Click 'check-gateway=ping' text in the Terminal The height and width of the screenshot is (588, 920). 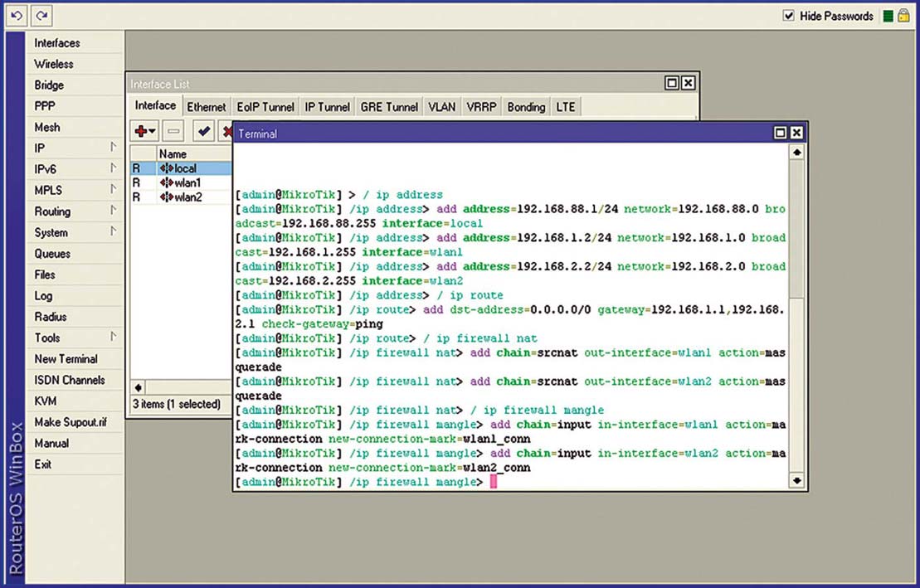pos(322,324)
